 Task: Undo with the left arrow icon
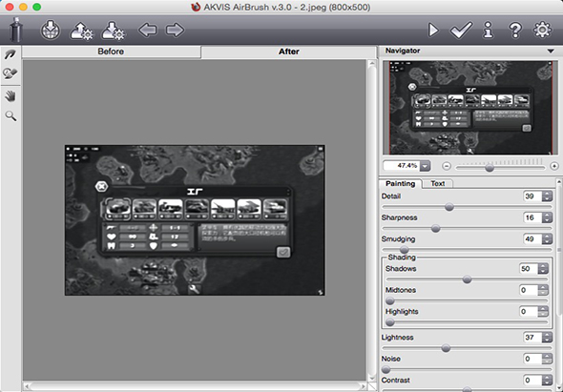click(x=148, y=30)
